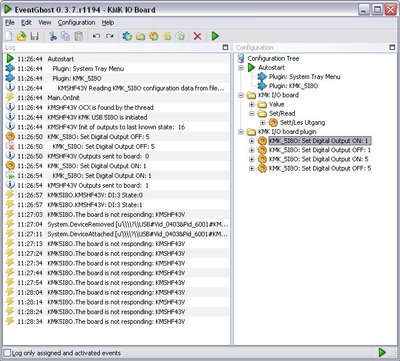Click the Undo arrow toolbar icon
The image size is (400, 361).
(x=96, y=36)
